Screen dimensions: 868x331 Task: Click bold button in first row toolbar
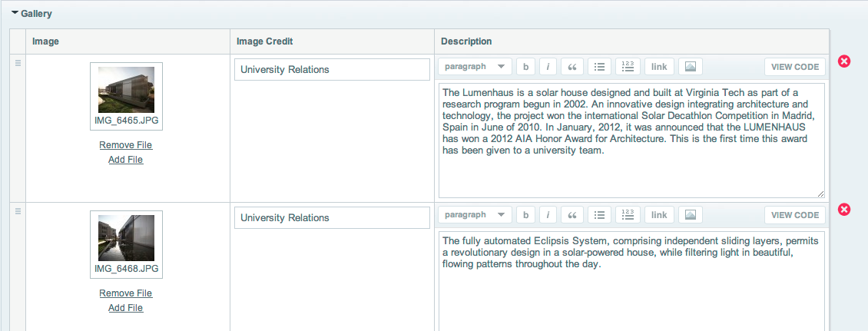pos(525,67)
